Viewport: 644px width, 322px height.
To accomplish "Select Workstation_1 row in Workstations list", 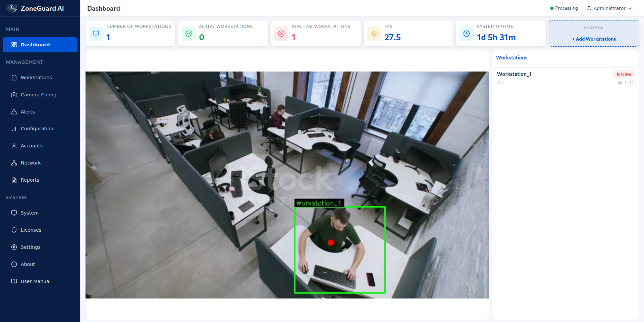I will click(565, 78).
